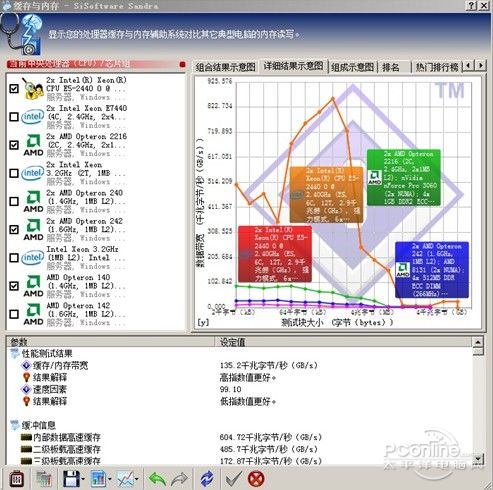The height and width of the screenshot is (490, 493).
Task: Click the copy results toolbar icon
Action: [43, 479]
